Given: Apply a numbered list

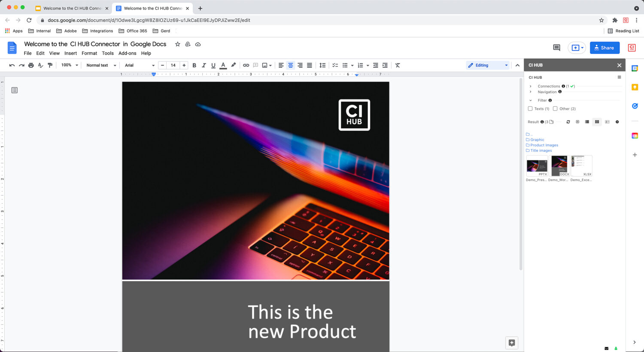Looking at the screenshot, I should (360, 65).
